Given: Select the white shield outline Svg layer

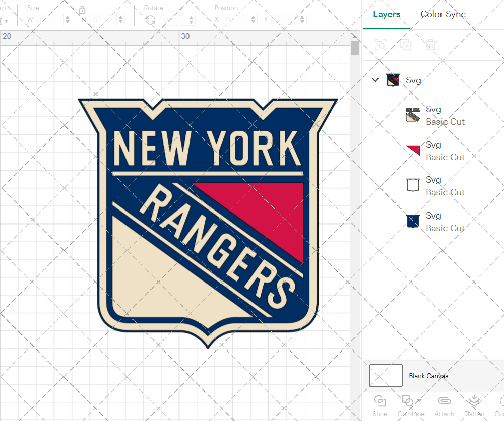Looking at the screenshot, I should (413, 185).
